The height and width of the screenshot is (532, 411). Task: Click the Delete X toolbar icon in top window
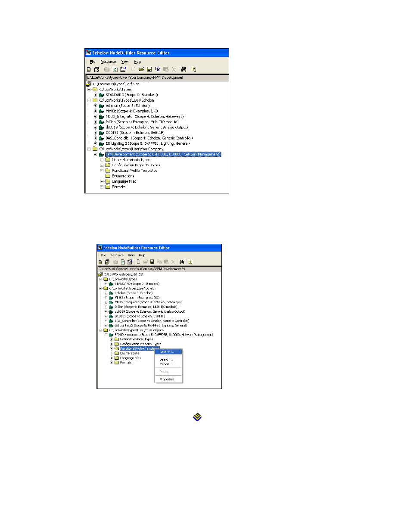[174, 69]
